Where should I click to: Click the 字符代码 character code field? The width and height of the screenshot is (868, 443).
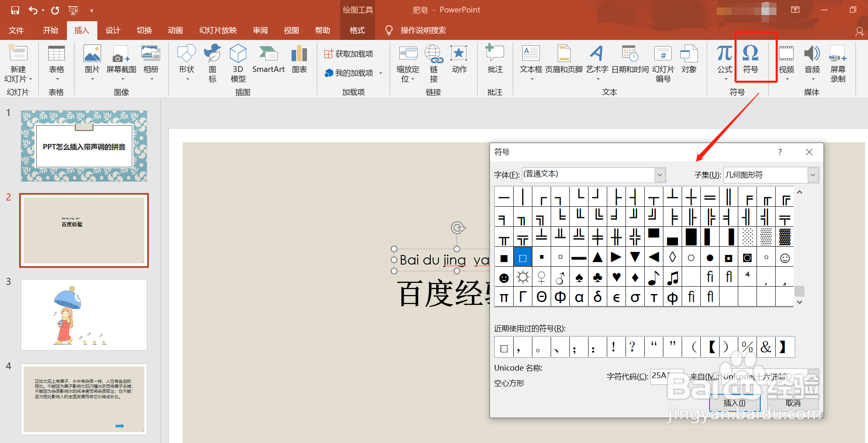tap(667, 376)
